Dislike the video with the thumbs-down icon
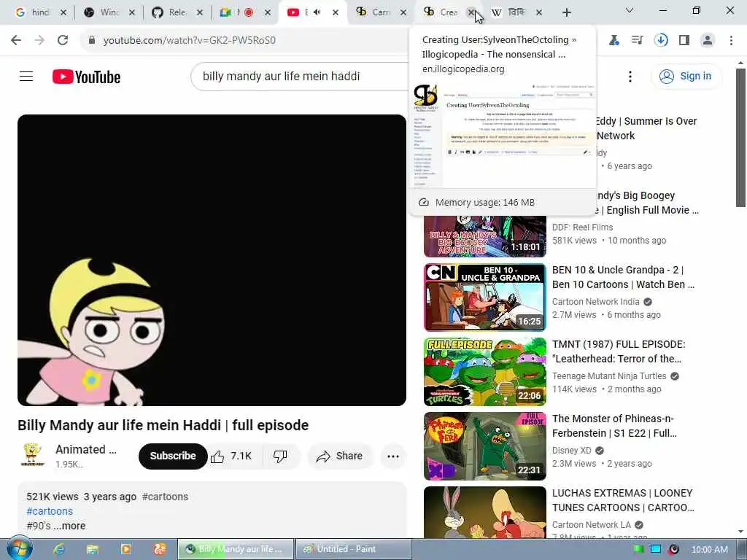 click(281, 456)
